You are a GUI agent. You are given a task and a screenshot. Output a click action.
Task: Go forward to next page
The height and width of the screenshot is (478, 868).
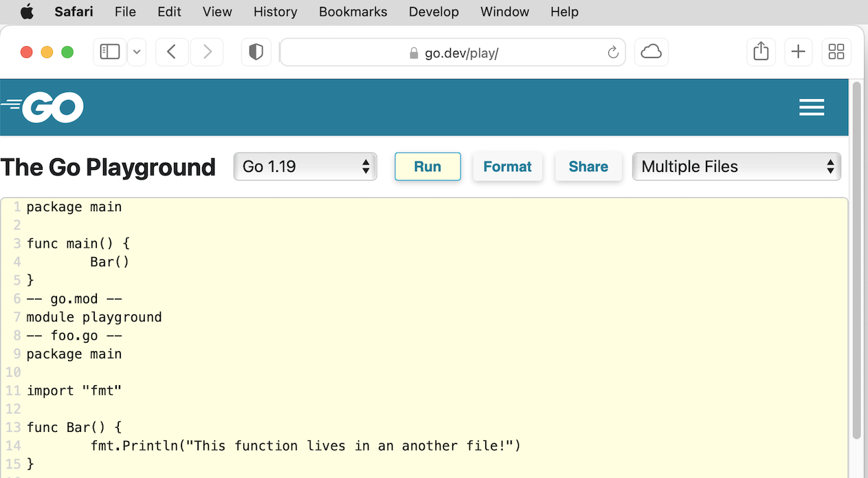coord(207,52)
